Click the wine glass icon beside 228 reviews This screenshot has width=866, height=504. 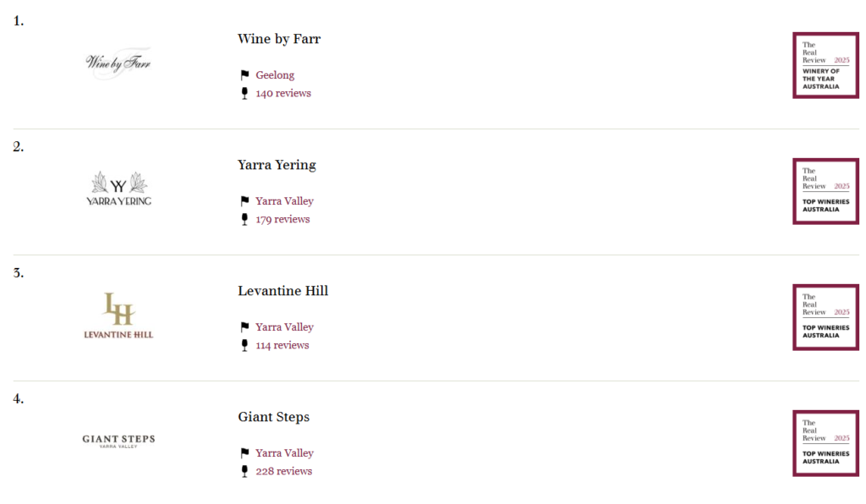(x=244, y=471)
